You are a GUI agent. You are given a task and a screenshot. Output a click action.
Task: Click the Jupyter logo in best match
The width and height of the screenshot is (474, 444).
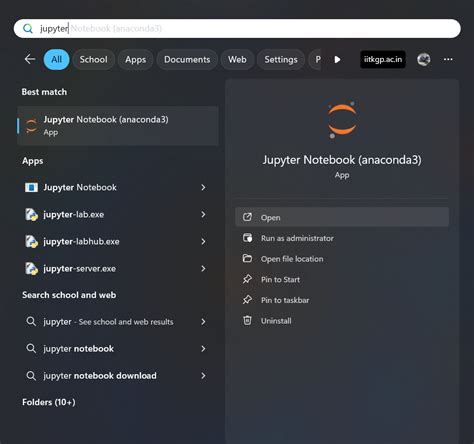[31, 126]
